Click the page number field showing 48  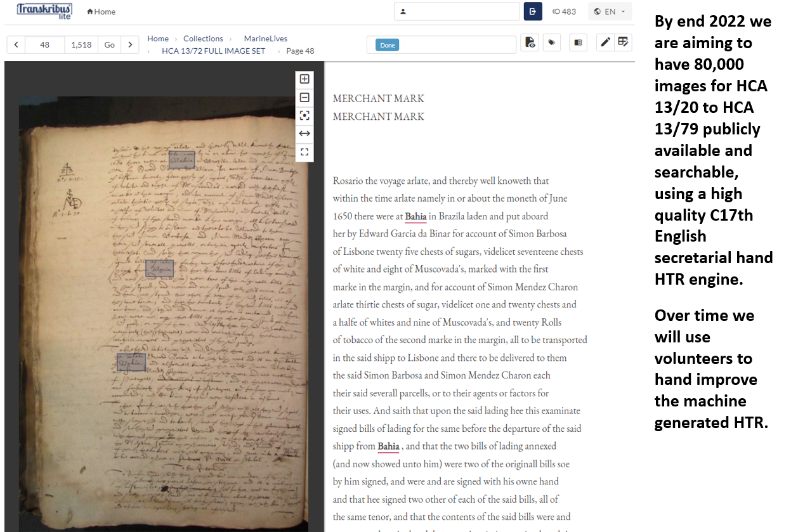click(x=44, y=45)
